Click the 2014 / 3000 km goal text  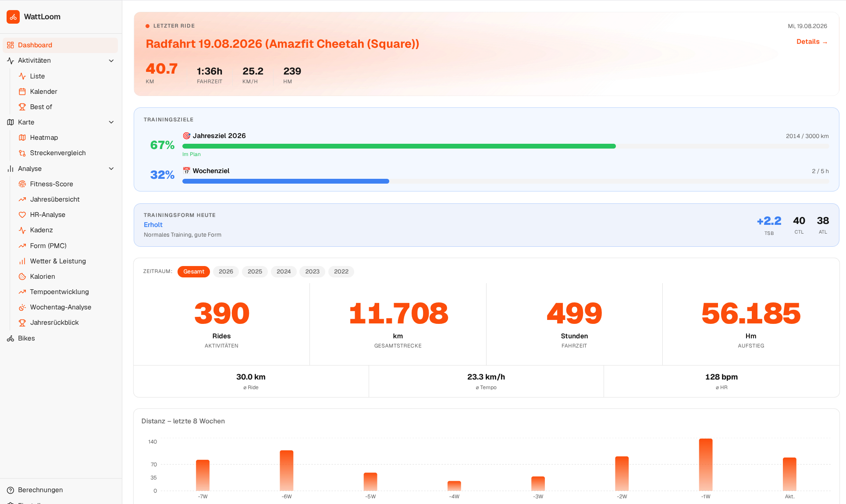807,136
